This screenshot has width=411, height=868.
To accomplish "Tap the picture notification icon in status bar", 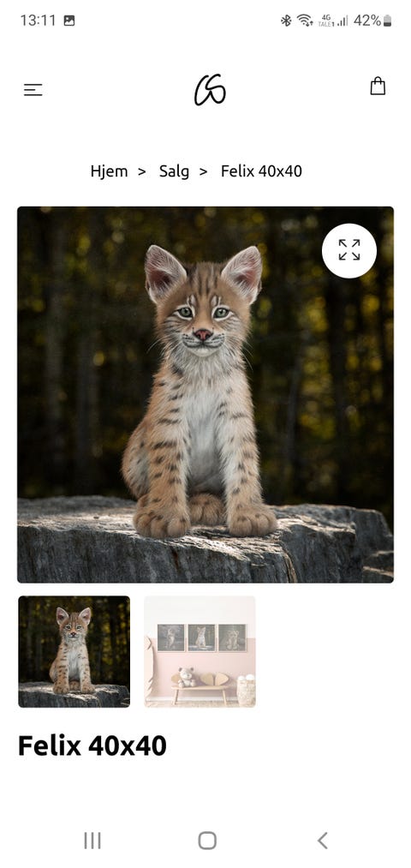I will coord(69,21).
